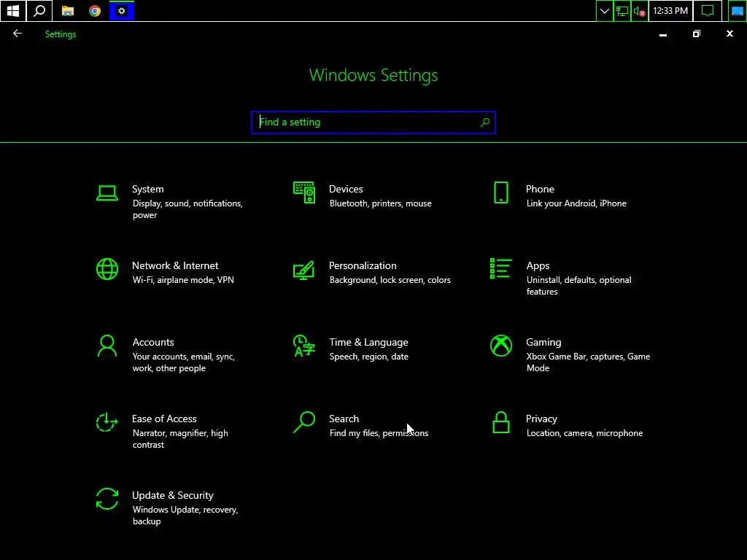Click the Ease of Access icon
747x560 pixels.
click(x=107, y=422)
